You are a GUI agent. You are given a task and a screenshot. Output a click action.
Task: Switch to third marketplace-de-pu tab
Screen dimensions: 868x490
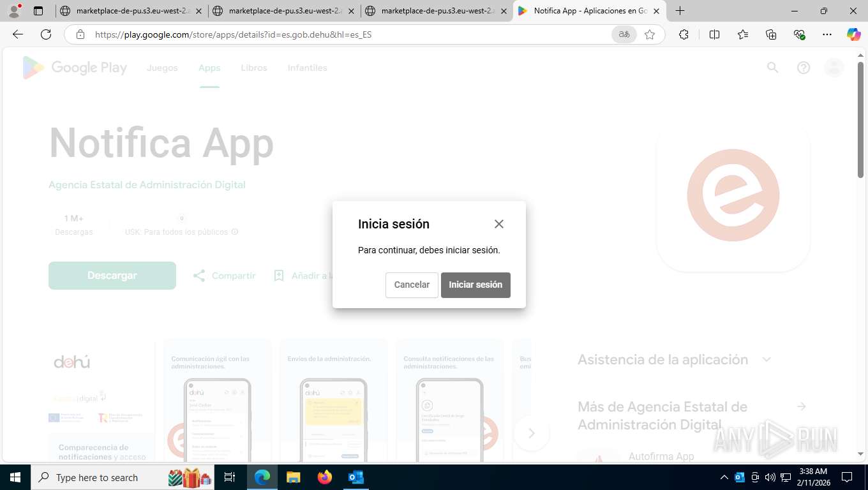(437, 11)
